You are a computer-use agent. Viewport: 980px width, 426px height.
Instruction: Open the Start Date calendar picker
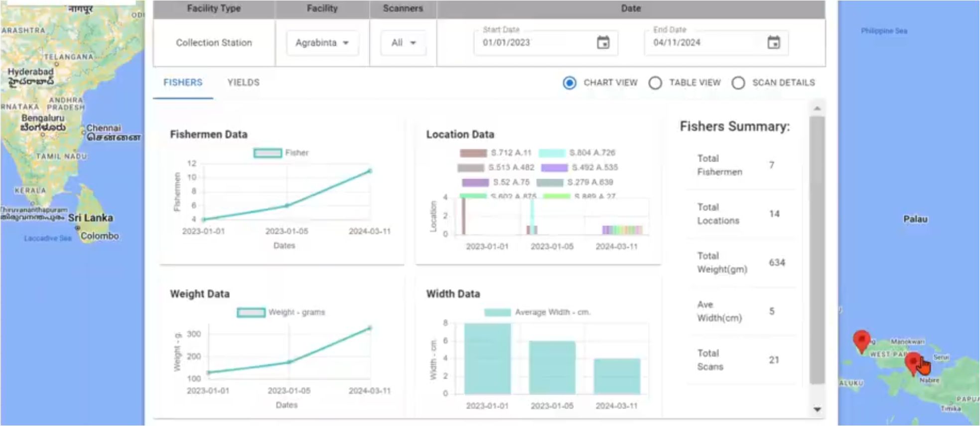pos(603,43)
